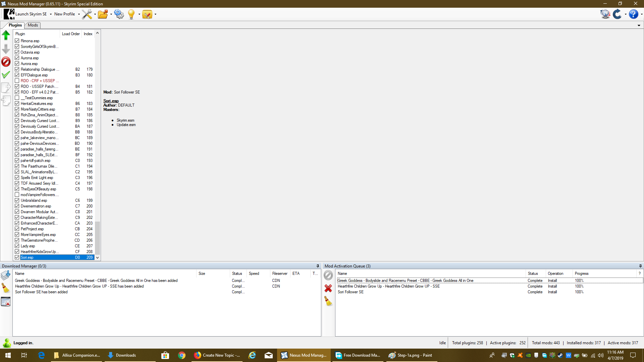
Task: Expand the lightbulb dropdown arrow
Action: point(139,14)
